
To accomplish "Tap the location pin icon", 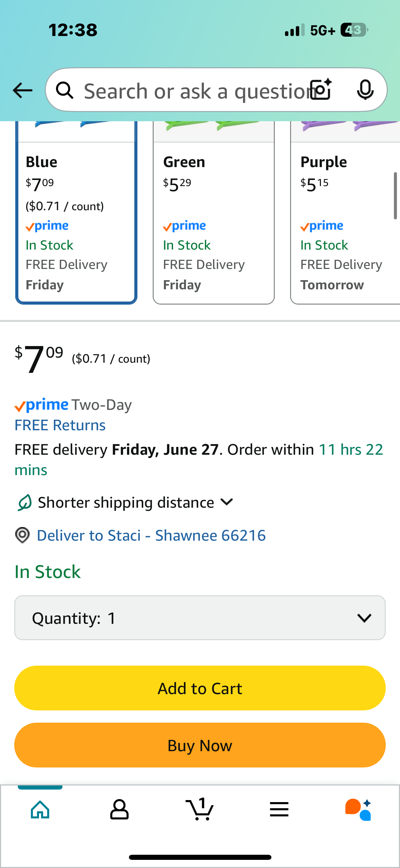I will tap(22, 535).
